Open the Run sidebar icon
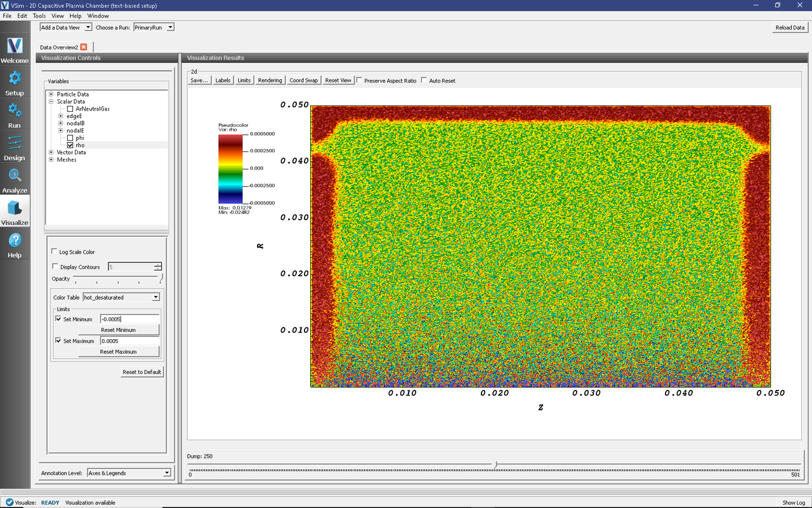The image size is (812, 508). click(x=15, y=110)
